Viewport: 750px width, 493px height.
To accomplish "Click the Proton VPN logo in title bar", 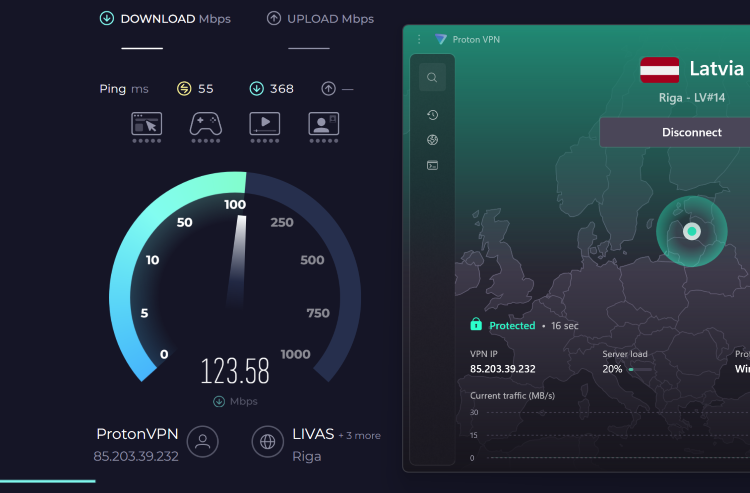I will point(441,39).
